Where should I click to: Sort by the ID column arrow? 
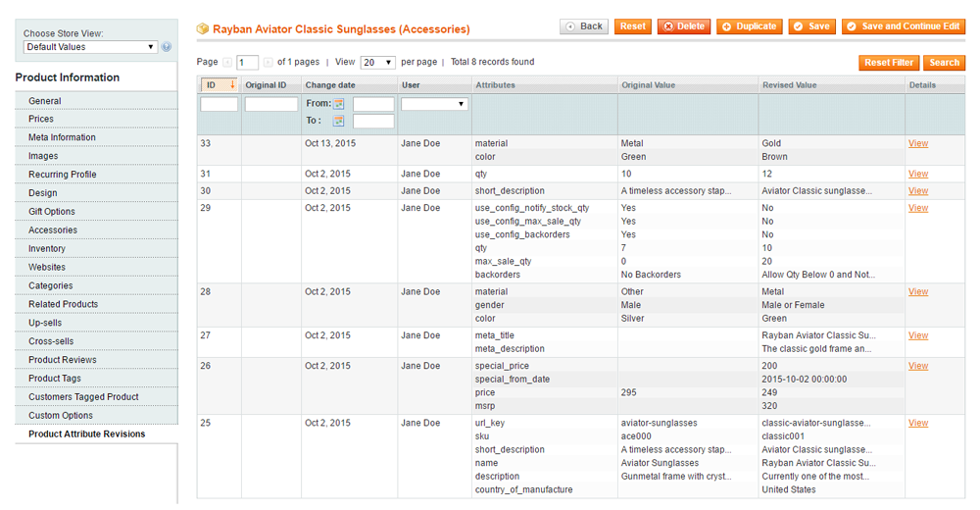tap(232, 85)
